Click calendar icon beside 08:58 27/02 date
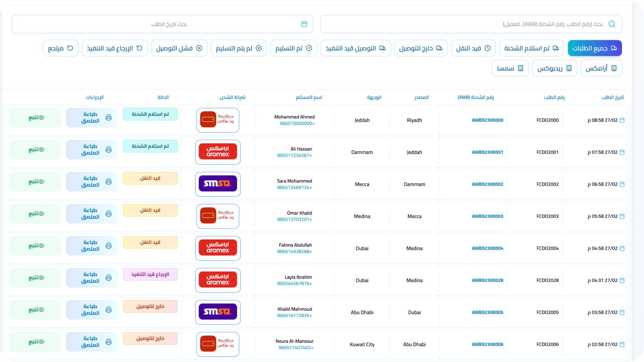Image resolution: width=644 pixels, height=362 pixels. coord(622,120)
